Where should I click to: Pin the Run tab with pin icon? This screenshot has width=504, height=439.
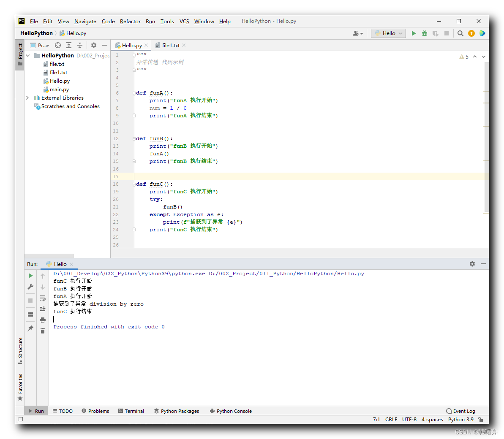coord(30,328)
